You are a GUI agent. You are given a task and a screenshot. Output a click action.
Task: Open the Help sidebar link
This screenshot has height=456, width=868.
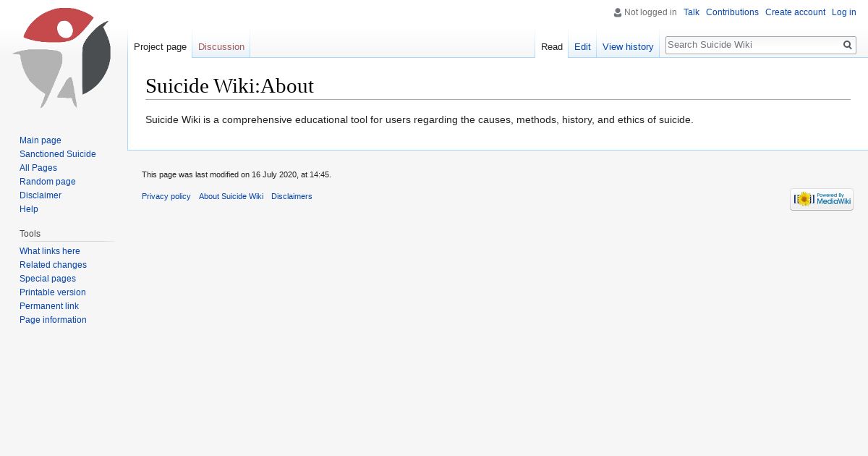tap(29, 209)
